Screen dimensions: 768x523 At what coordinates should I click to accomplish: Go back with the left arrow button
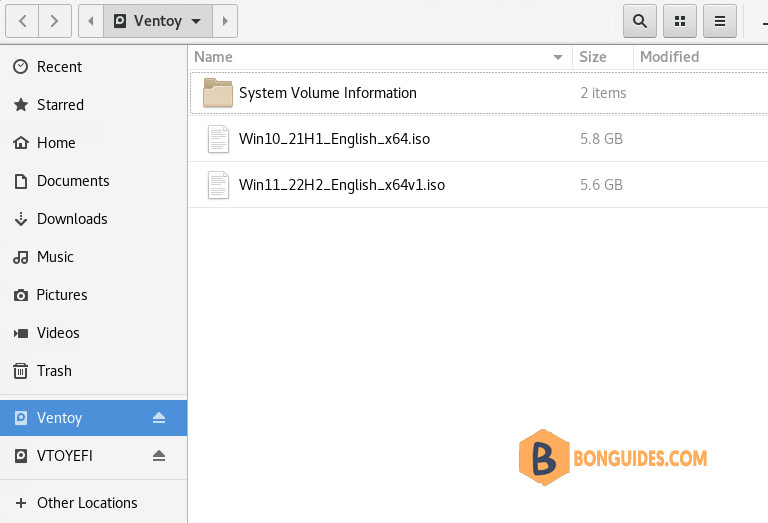22,21
